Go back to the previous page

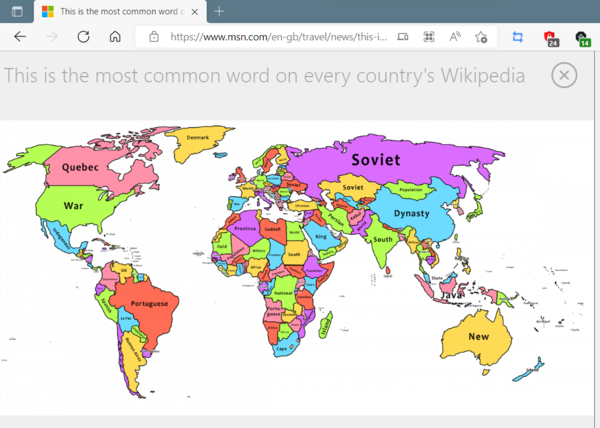(20, 37)
